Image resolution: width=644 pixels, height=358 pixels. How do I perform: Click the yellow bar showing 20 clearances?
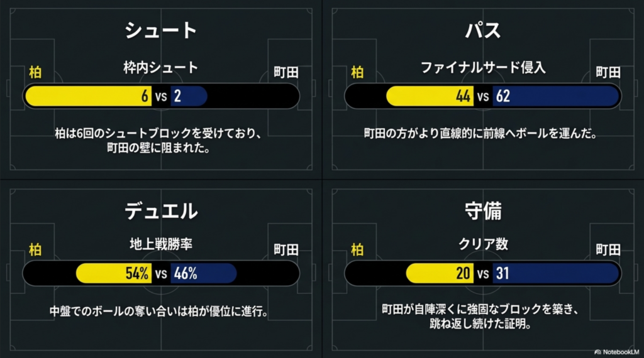coord(440,274)
